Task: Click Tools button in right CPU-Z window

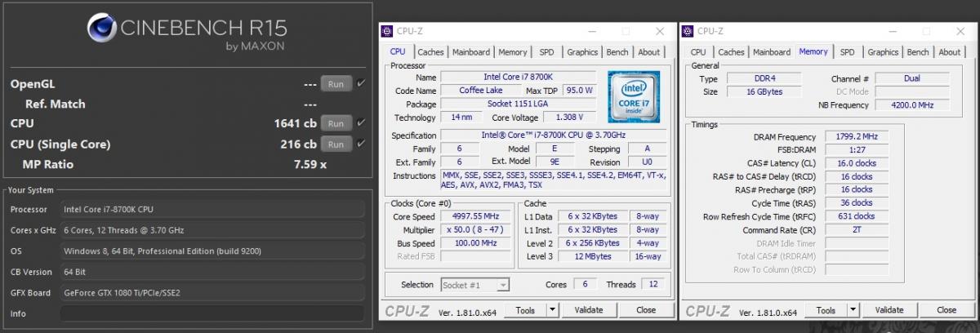Action: (x=826, y=310)
